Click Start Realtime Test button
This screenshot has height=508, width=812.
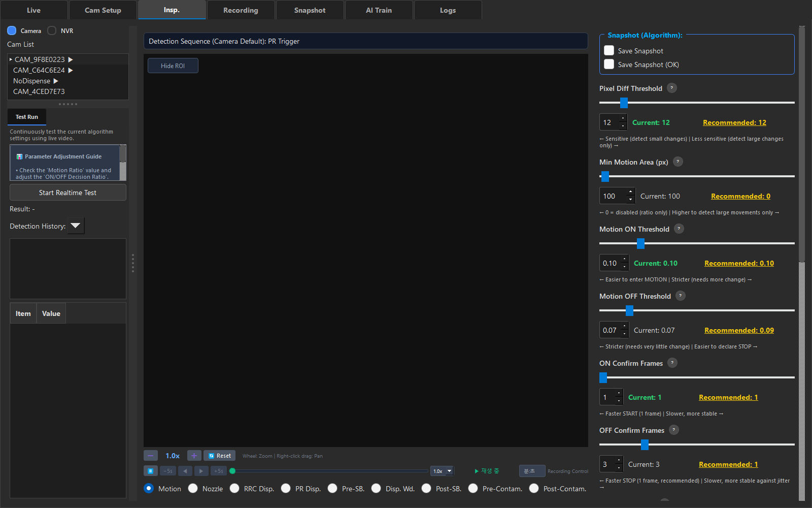(x=68, y=193)
